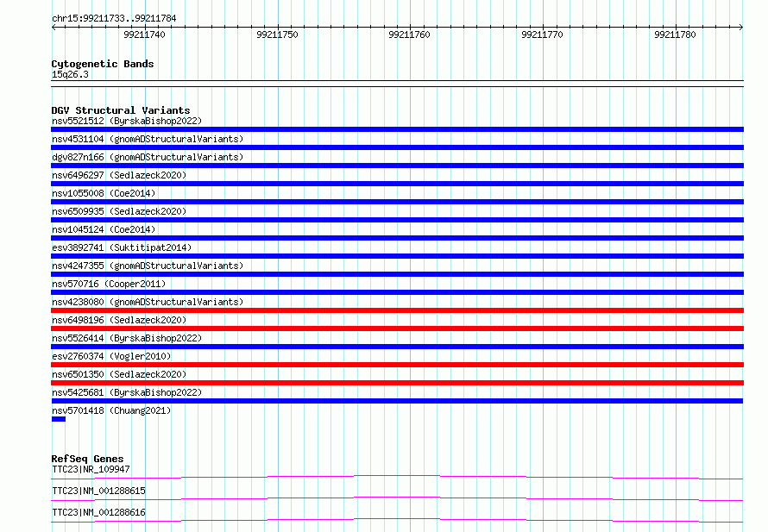This screenshot has width=768, height=532.
Task: Click the short blue bar for nsv5701418
Action: (59, 419)
